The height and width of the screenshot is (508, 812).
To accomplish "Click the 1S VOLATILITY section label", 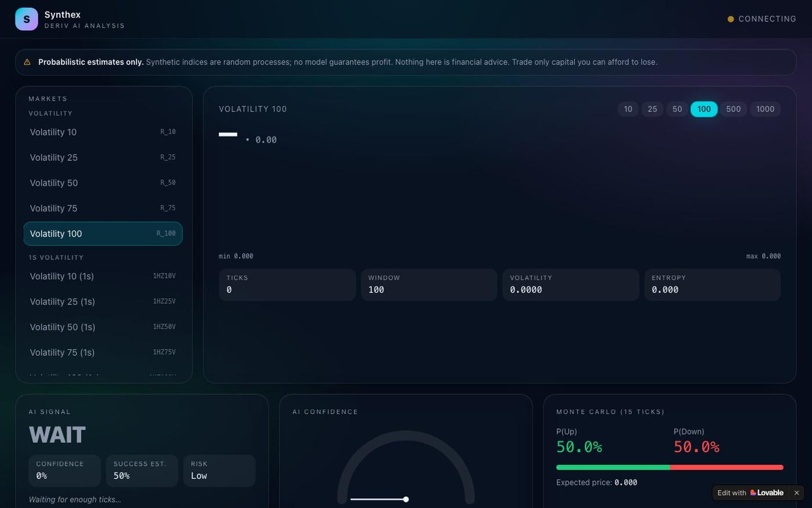I will click(56, 257).
